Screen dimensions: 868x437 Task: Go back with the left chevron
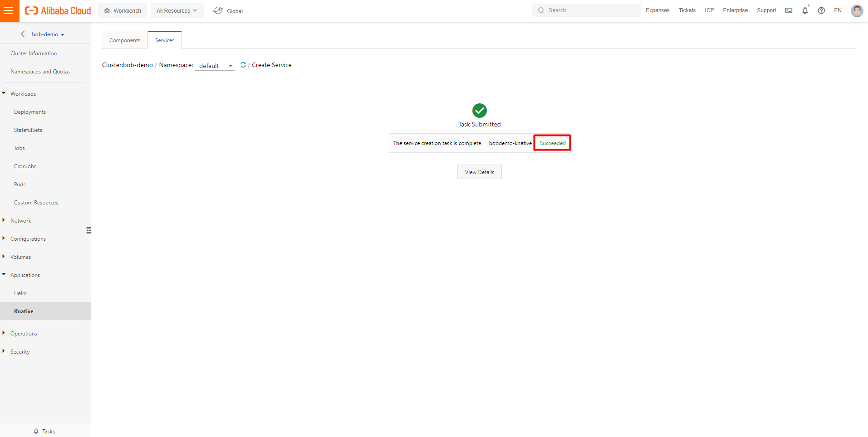click(23, 34)
